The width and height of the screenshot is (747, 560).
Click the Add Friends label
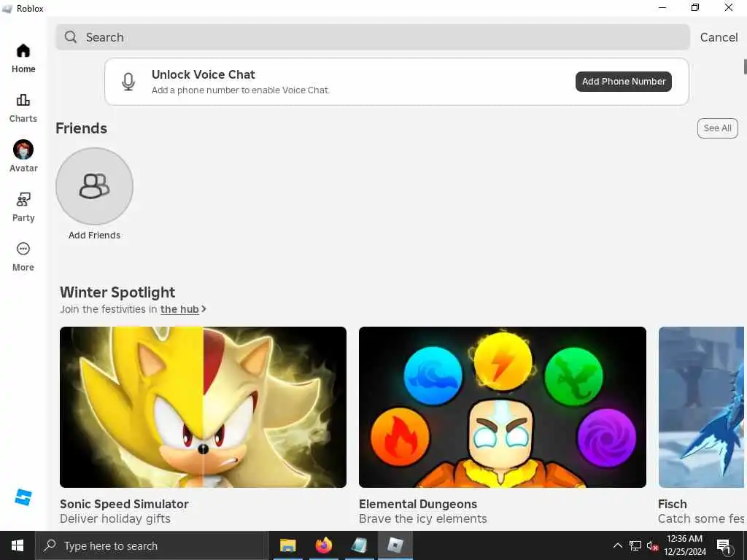[x=94, y=236]
